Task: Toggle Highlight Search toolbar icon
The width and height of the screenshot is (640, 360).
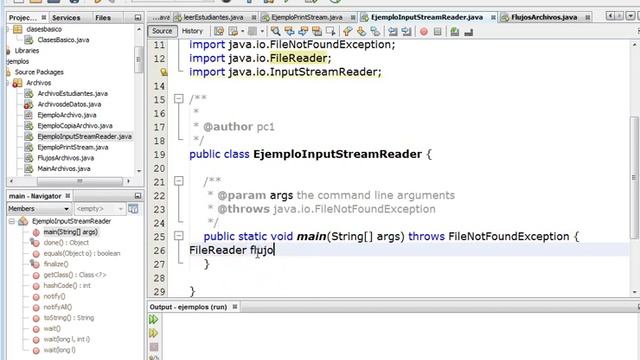Action: click(317, 31)
